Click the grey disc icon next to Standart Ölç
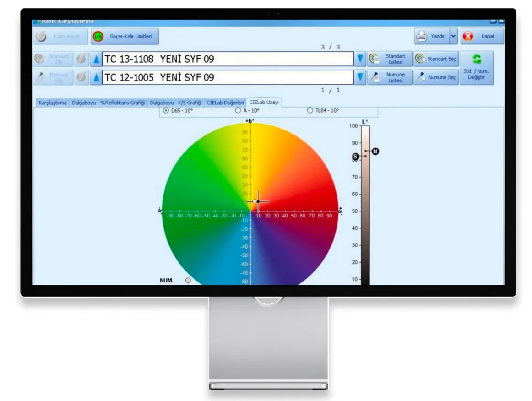This screenshot has width=532, height=401. (81, 59)
